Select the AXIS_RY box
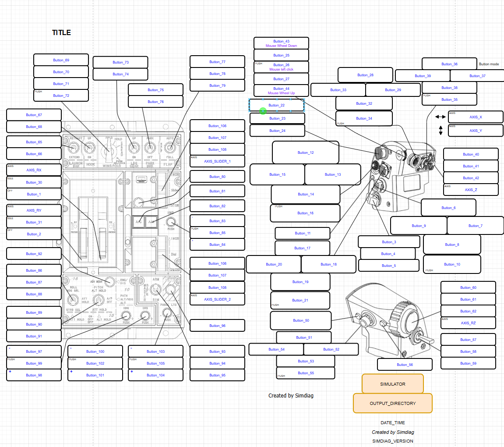The height and width of the screenshot is (447, 504). point(34,210)
